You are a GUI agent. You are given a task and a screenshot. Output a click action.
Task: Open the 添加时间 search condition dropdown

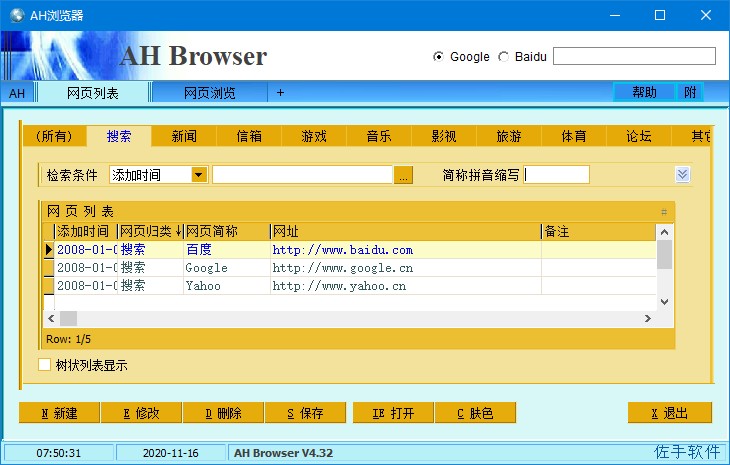point(199,175)
